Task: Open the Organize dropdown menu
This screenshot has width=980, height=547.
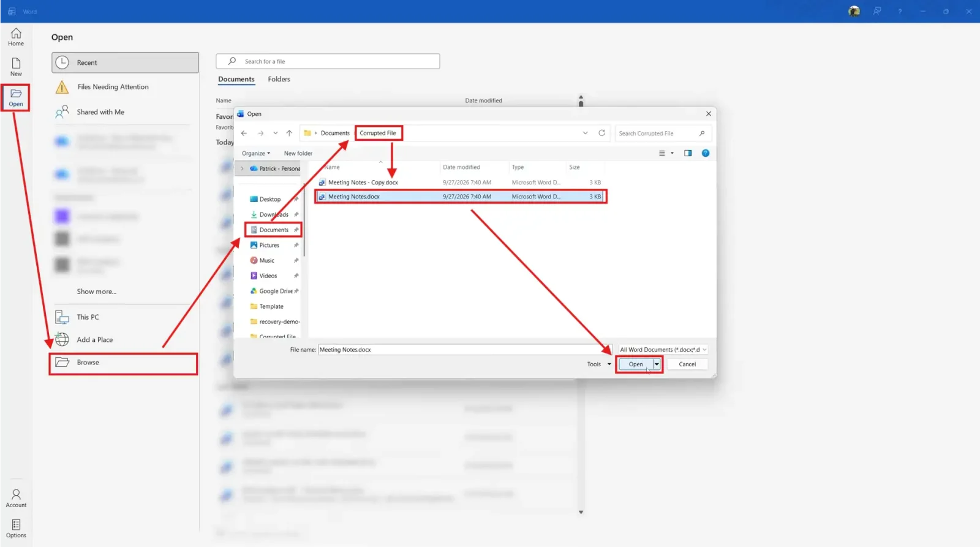Action: tap(256, 153)
